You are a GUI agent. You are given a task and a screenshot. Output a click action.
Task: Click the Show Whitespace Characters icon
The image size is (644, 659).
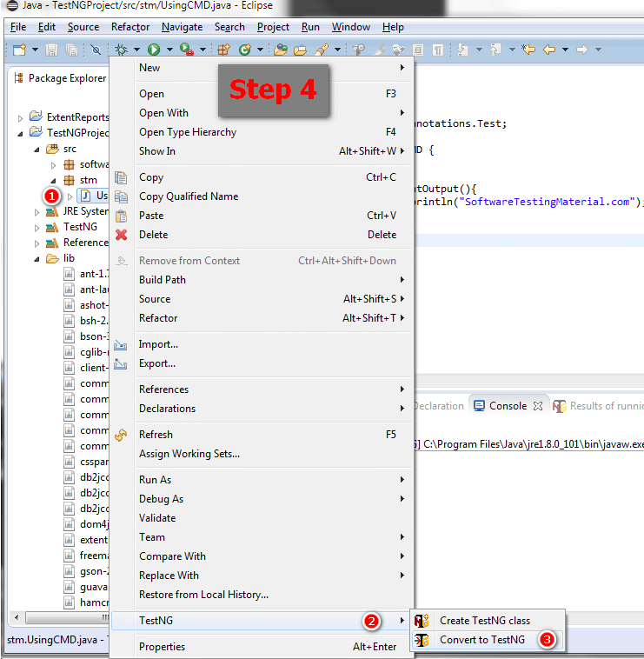tap(438, 50)
